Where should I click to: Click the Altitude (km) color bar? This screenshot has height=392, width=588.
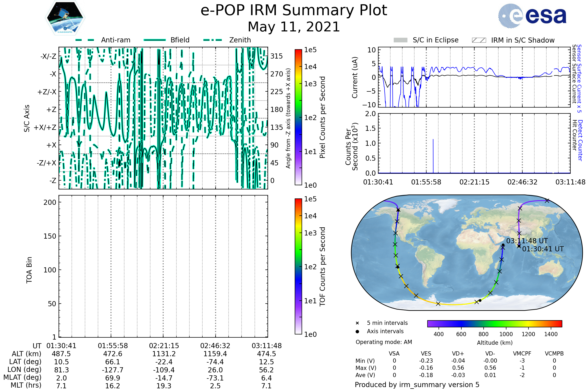tap(494, 323)
